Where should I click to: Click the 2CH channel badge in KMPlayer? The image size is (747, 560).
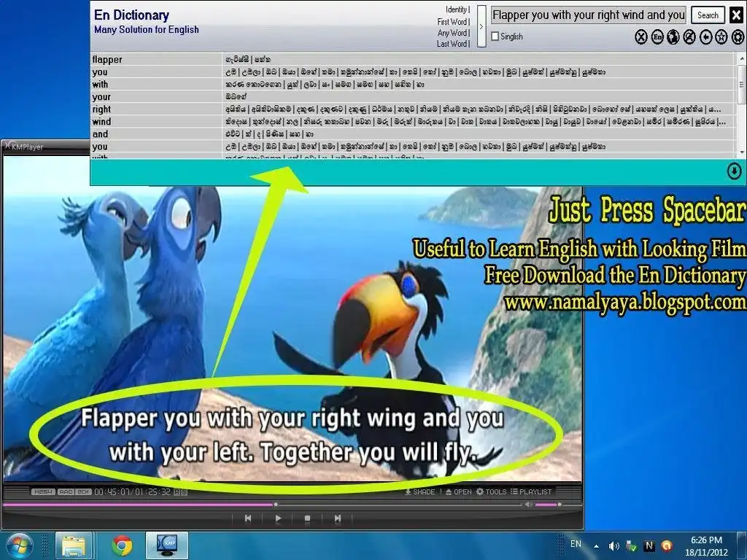coord(83,491)
